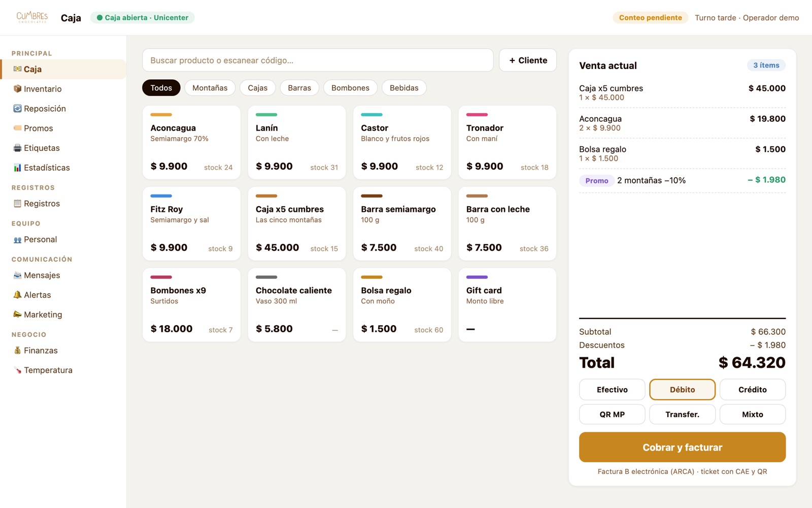Click the Caja sidebar icon
Viewport: 812px width, 508px height.
pyautogui.click(x=17, y=69)
